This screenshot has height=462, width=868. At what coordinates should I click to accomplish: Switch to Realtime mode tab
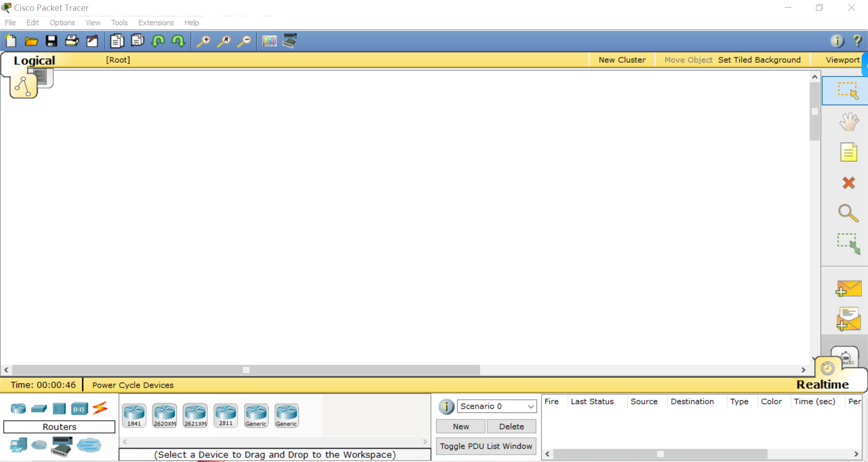point(822,384)
